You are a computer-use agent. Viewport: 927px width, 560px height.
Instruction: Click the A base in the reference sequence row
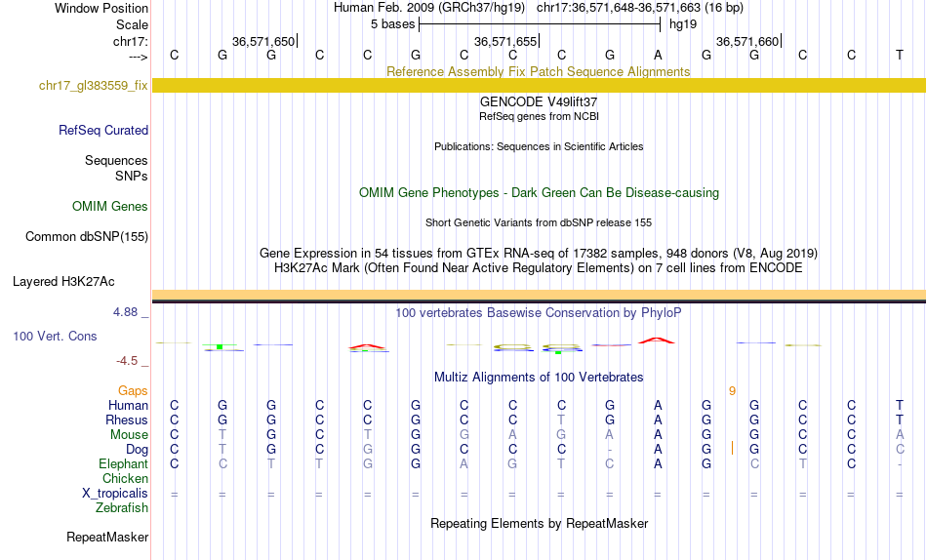[x=658, y=55]
